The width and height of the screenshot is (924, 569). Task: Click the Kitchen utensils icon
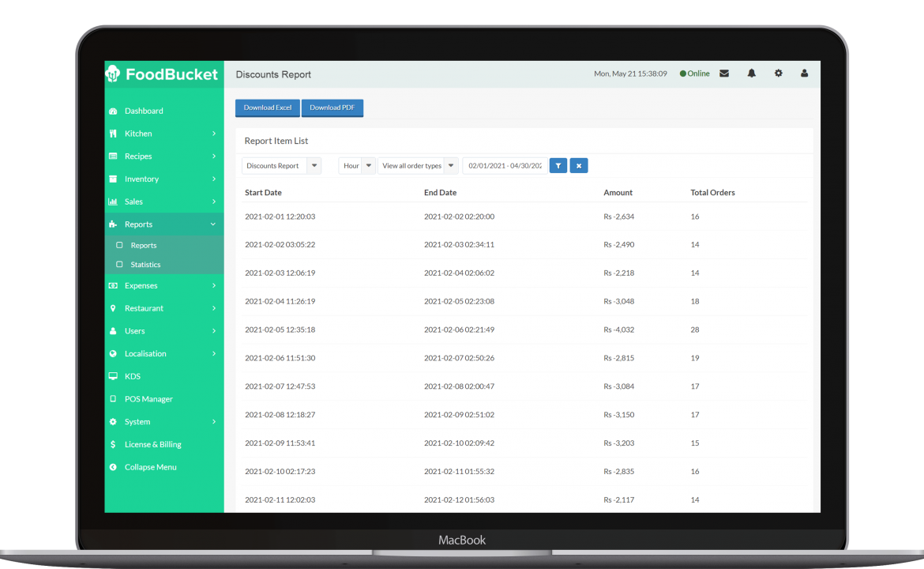coord(113,134)
